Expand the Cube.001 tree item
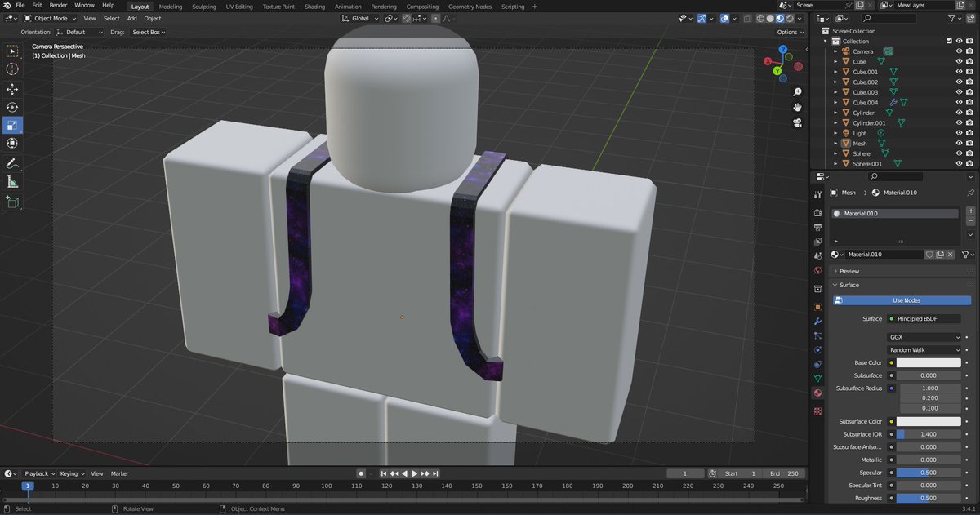980x515 pixels. [835, 72]
